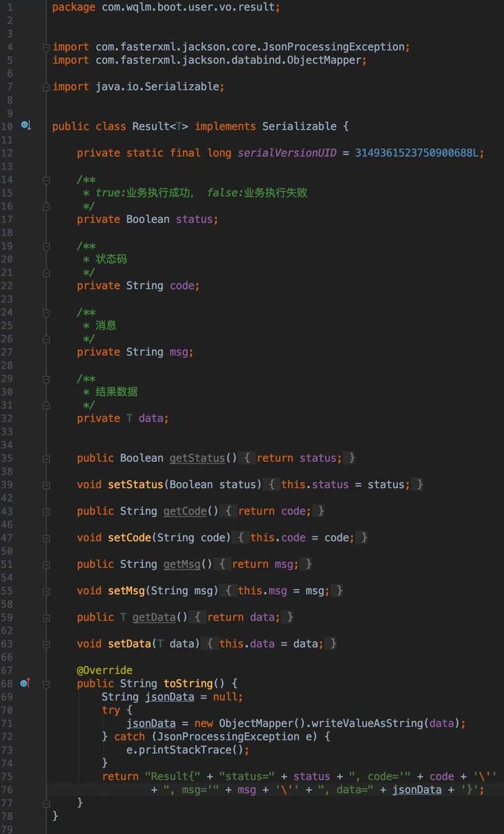Click the 'return' keyword on line 75
This screenshot has width=504, height=834.
[120, 776]
